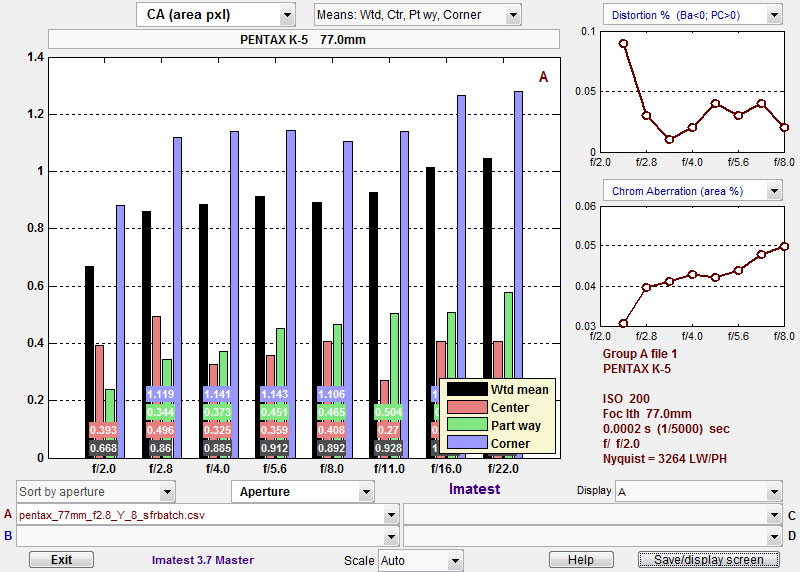Open the Aperture x-axis dropdown

pos(303,492)
